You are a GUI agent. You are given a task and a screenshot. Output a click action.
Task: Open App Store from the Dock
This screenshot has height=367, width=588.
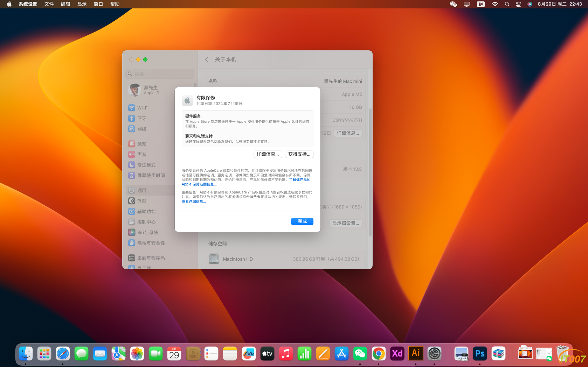click(x=341, y=354)
